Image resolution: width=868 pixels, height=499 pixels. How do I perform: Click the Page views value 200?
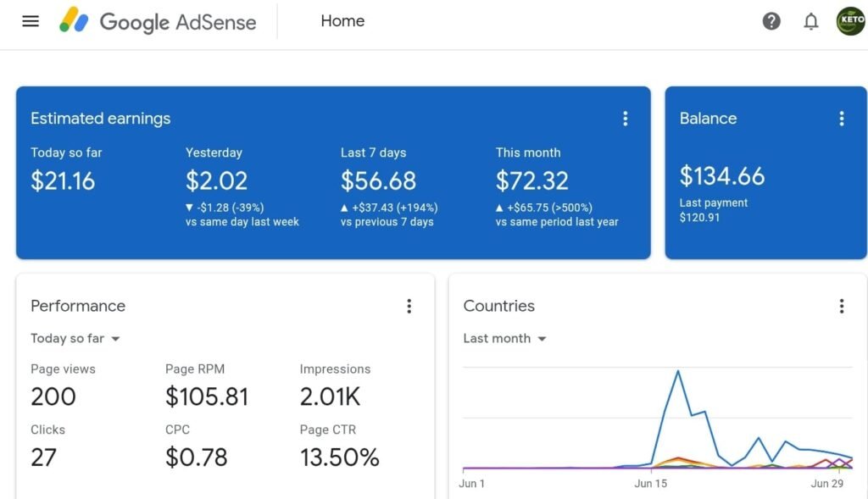(53, 396)
